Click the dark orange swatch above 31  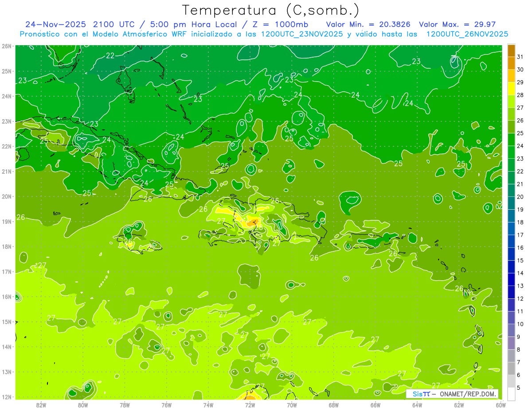point(511,51)
